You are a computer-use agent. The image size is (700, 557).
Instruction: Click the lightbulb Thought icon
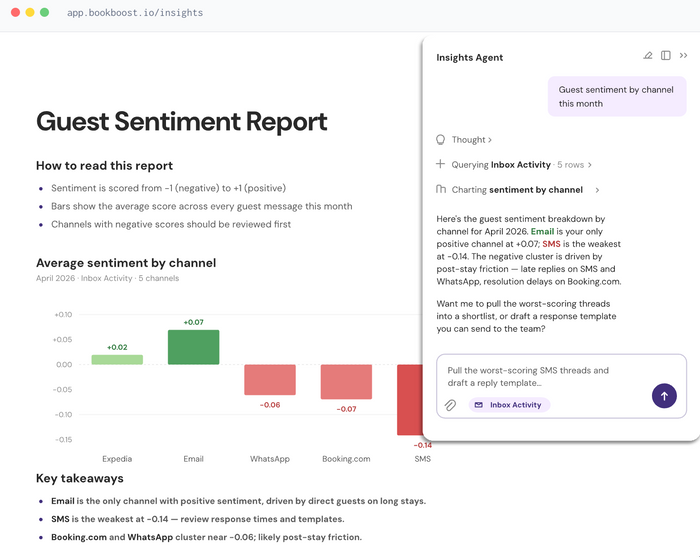(x=441, y=140)
